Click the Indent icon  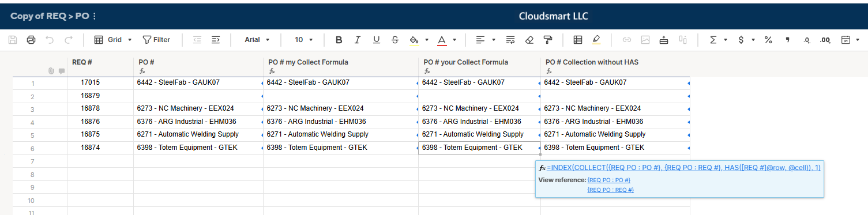coord(216,40)
